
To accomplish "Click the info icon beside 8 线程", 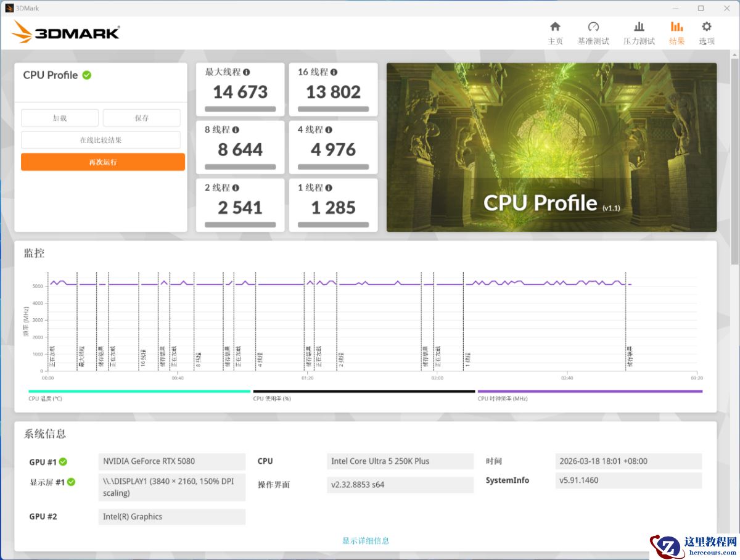I will click(236, 130).
